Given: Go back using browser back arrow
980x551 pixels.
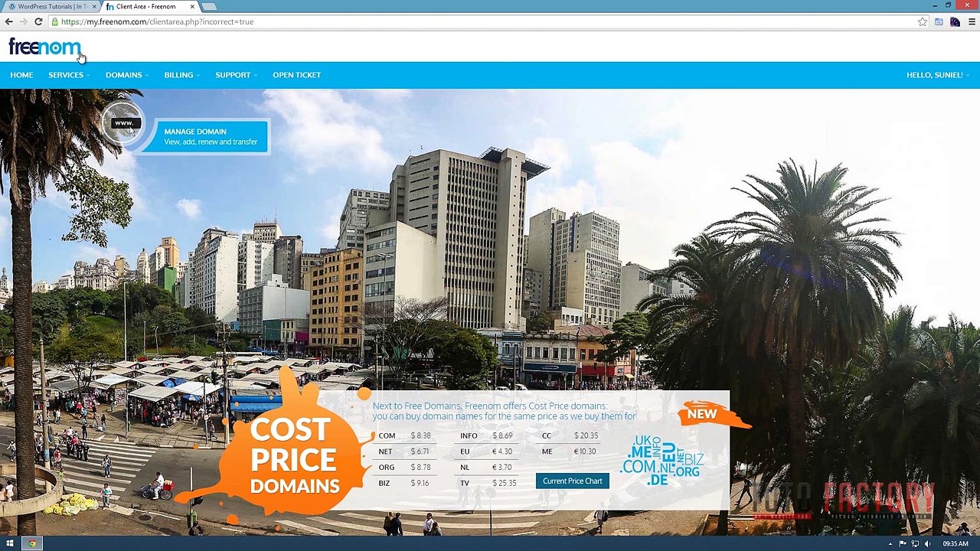Looking at the screenshot, I should pyautogui.click(x=9, y=21).
